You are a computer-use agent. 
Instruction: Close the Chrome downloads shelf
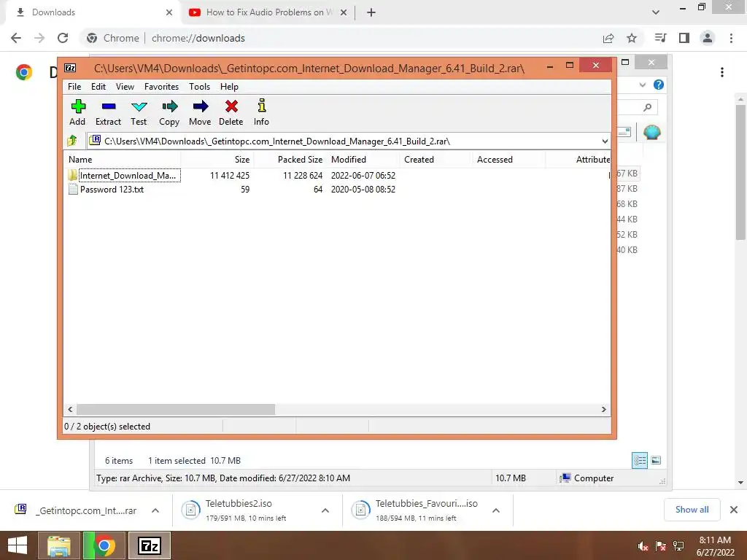tap(734, 510)
